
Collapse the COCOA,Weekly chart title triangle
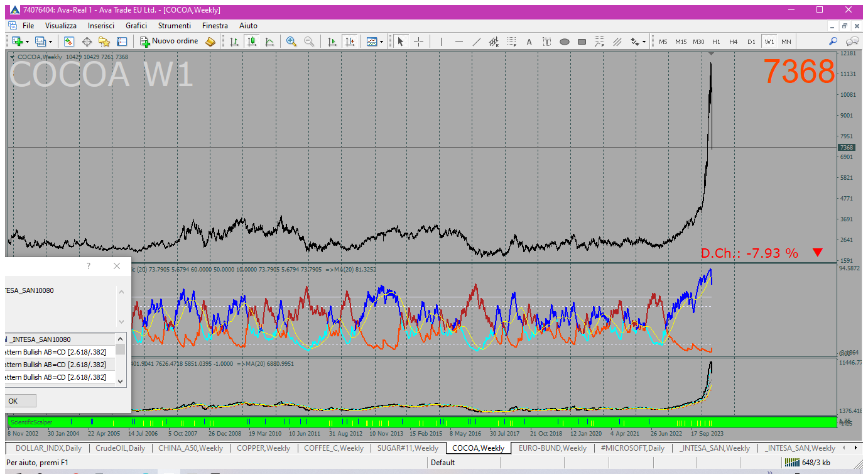(x=13, y=57)
